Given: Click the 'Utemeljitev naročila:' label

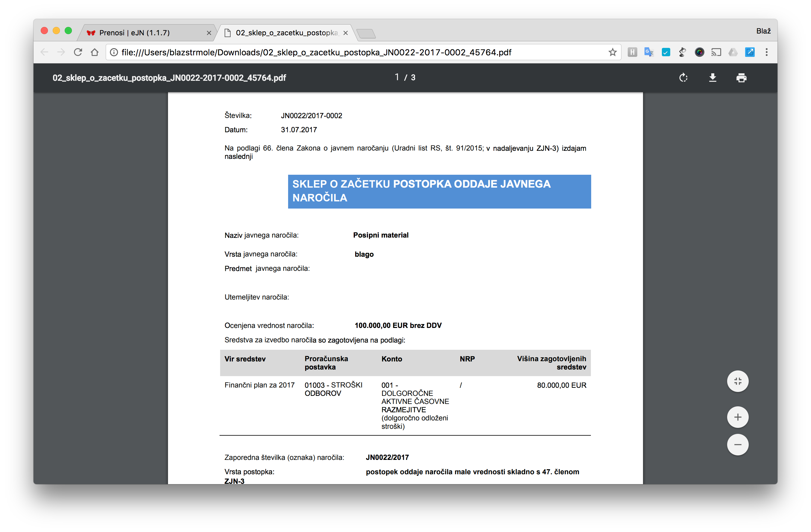Looking at the screenshot, I should point(257,297).
